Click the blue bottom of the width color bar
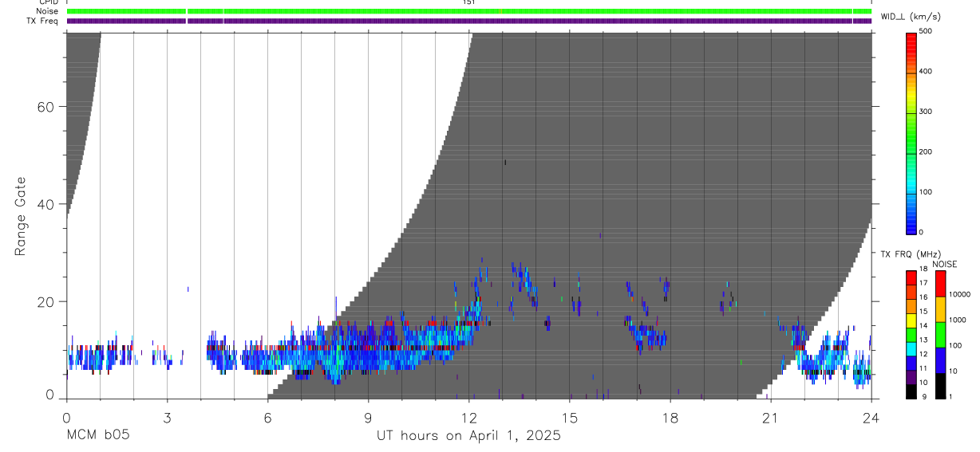The width and height of the screenshot is (980, 452). click(911, 223)
